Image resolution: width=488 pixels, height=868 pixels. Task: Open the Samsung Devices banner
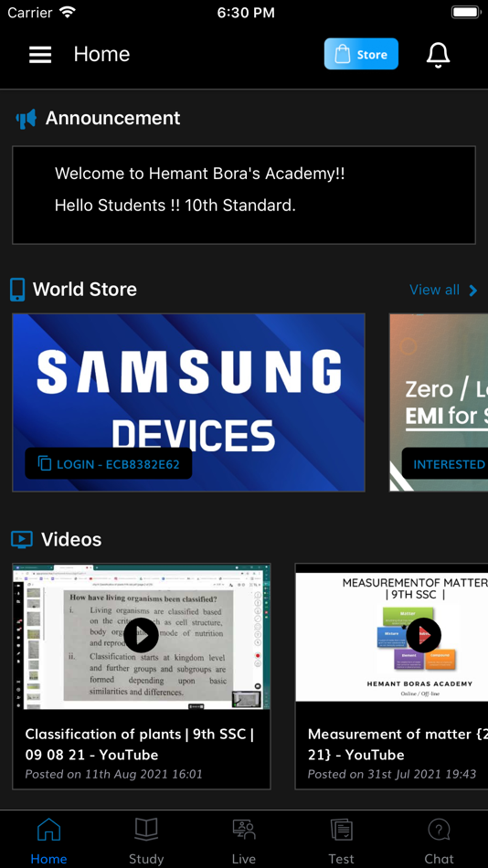click(188, 402)
